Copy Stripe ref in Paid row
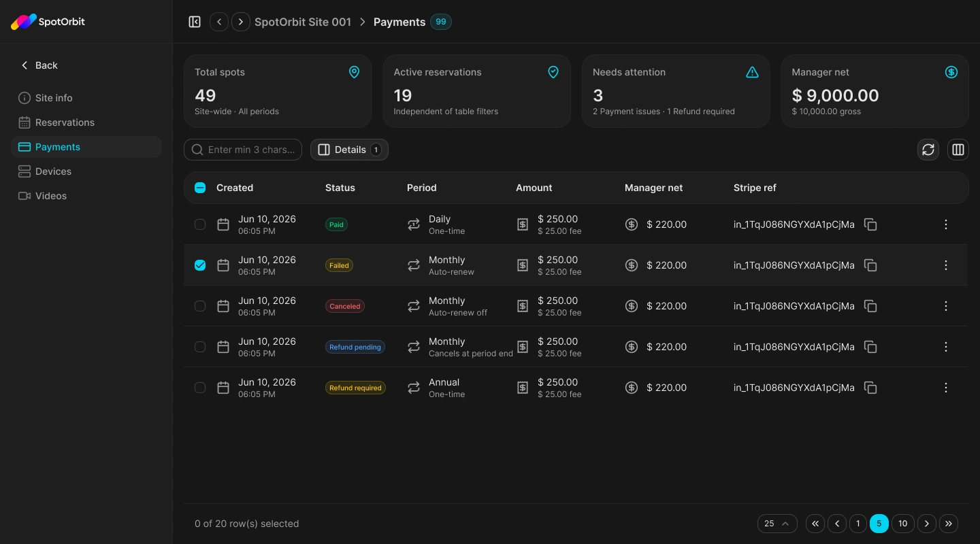 870,224
